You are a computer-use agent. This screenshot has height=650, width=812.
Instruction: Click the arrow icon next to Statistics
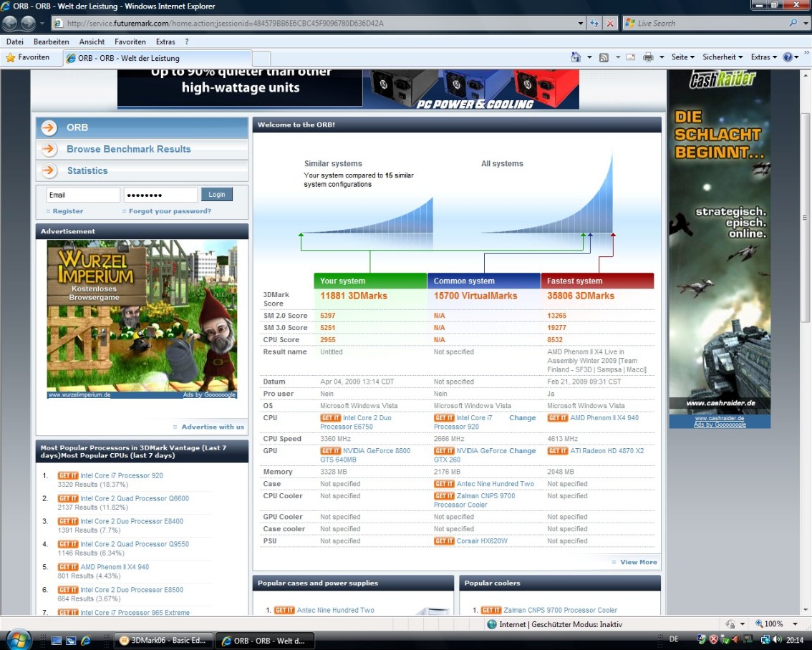[x=49, y=170]
